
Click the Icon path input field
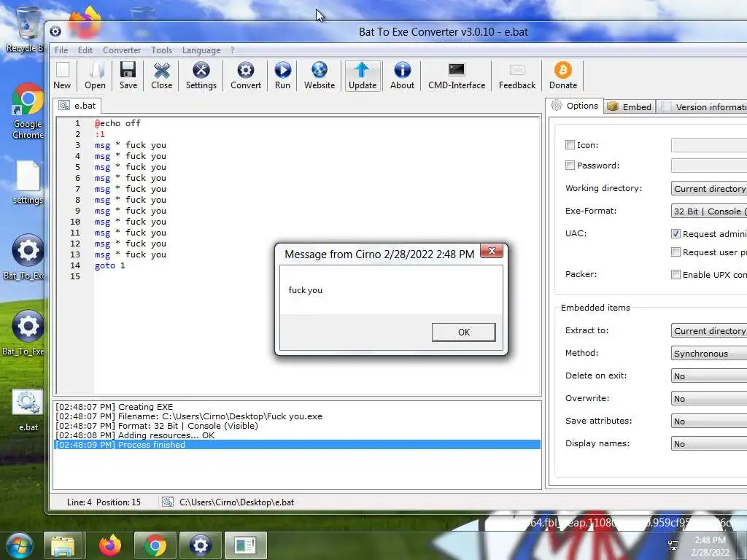click(x=709, y=145)
